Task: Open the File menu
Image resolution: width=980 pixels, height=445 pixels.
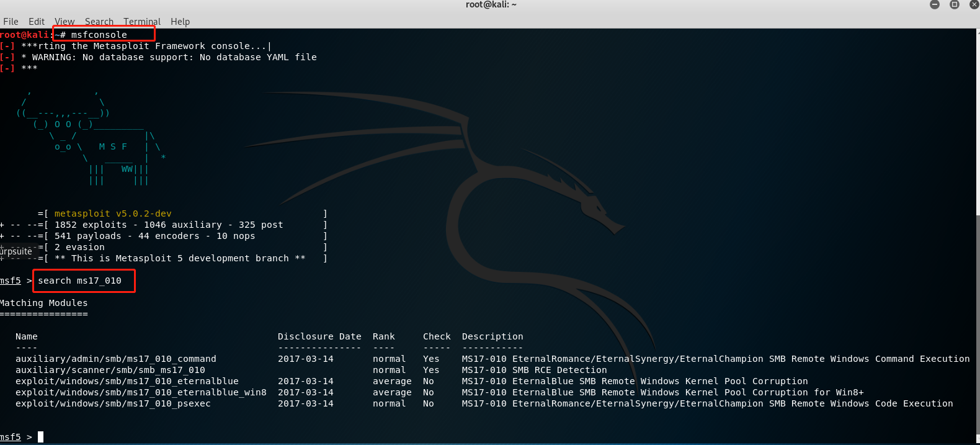Action: 11,21
